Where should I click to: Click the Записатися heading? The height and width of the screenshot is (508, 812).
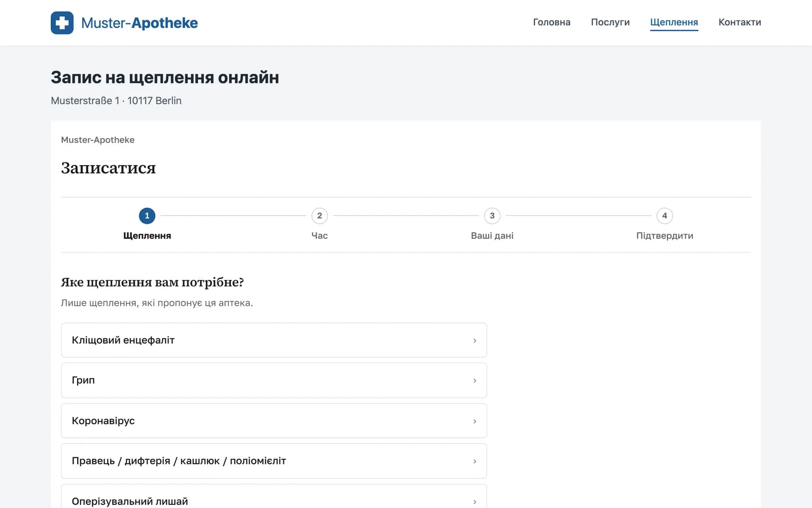108,168
